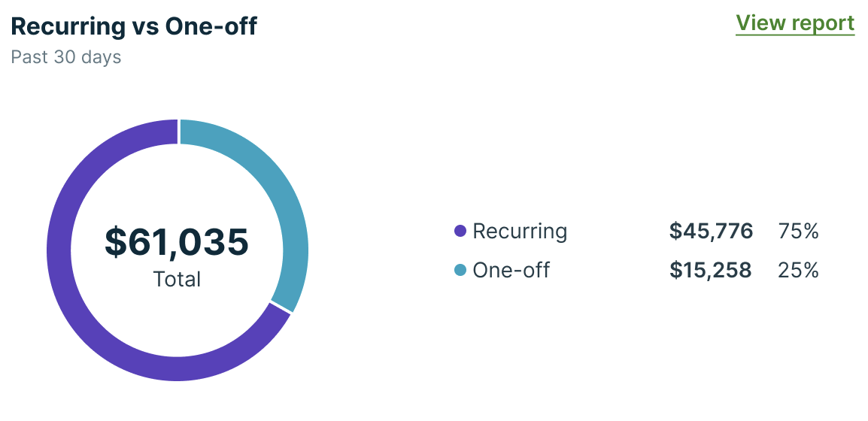Select the Recurring legend label
This screenshot has height=421, width=868.
tap(520, 232)
